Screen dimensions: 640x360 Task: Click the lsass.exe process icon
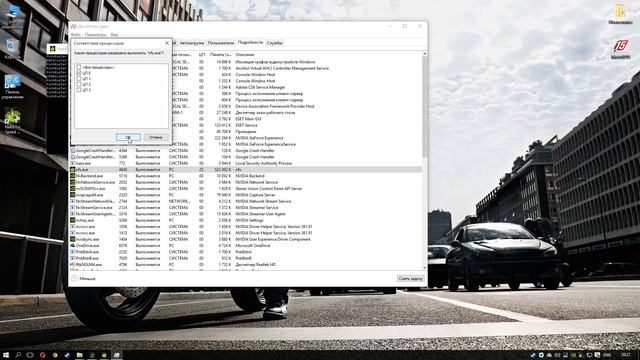pos(73,163)
